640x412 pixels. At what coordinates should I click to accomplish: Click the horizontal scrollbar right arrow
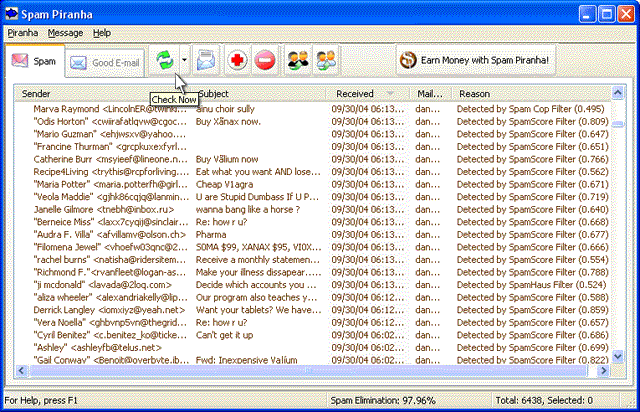603,371
